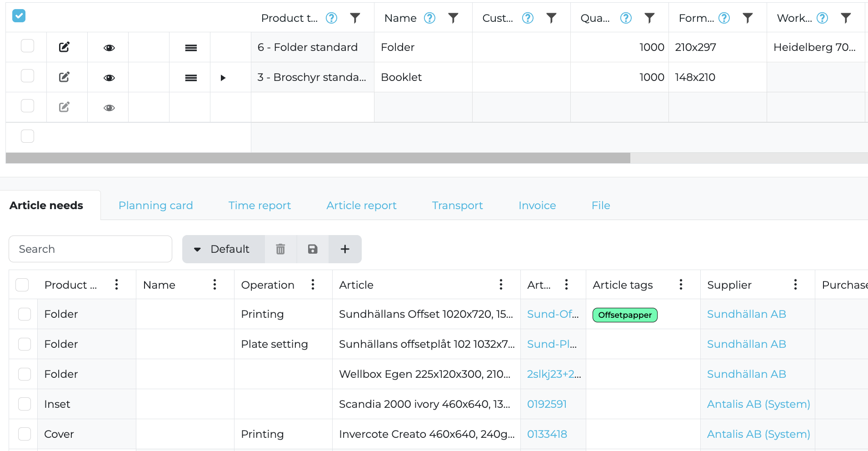Screen dimensions: 868x451
Task: Click the drag handle icon on Folder standard row
Action: tap(191, 48)
